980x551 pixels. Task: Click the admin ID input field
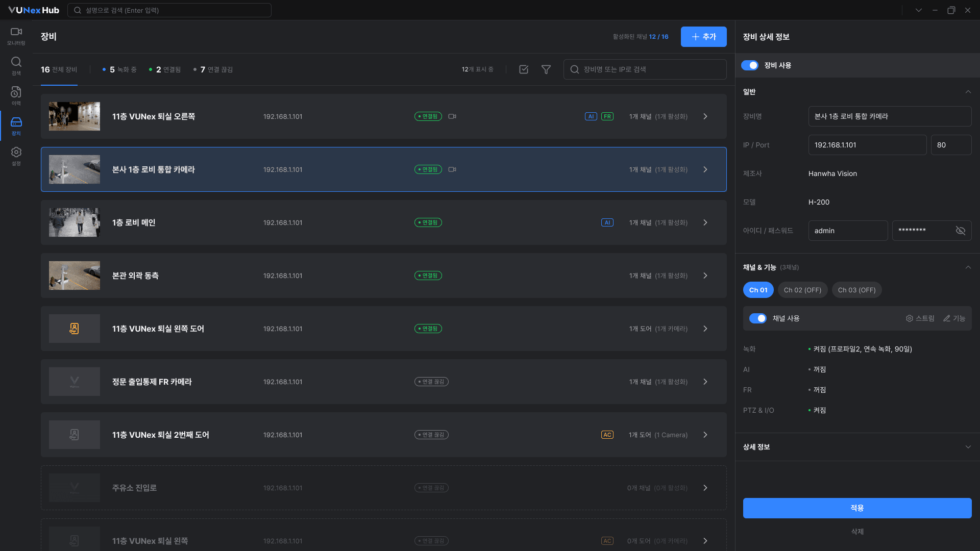[848, 231]
